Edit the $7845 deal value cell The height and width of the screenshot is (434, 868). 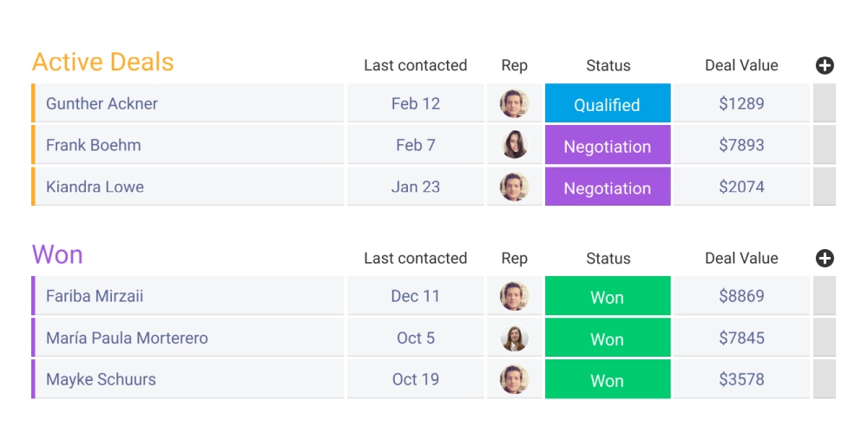(741, 338)
